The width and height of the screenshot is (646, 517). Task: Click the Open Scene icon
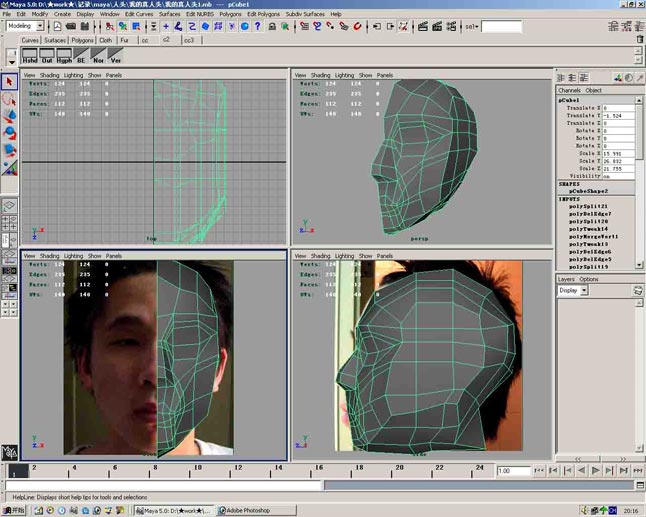(x=71, y=26)
